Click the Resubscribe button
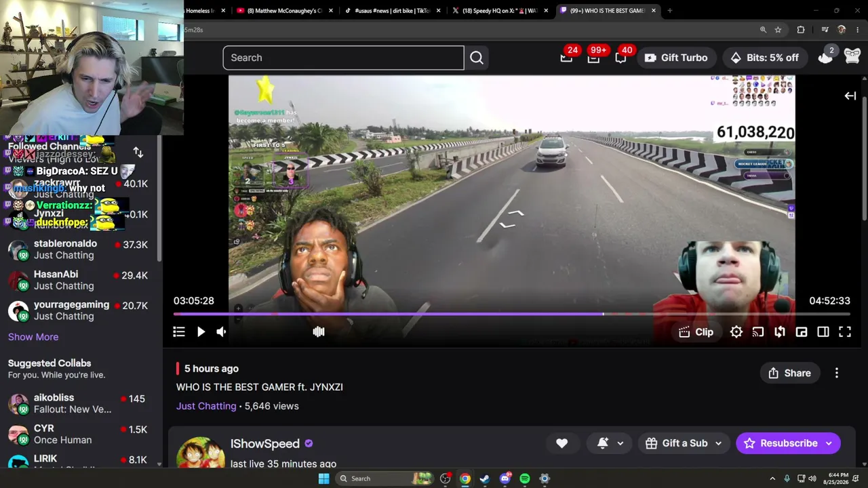 tap(780, 443)
